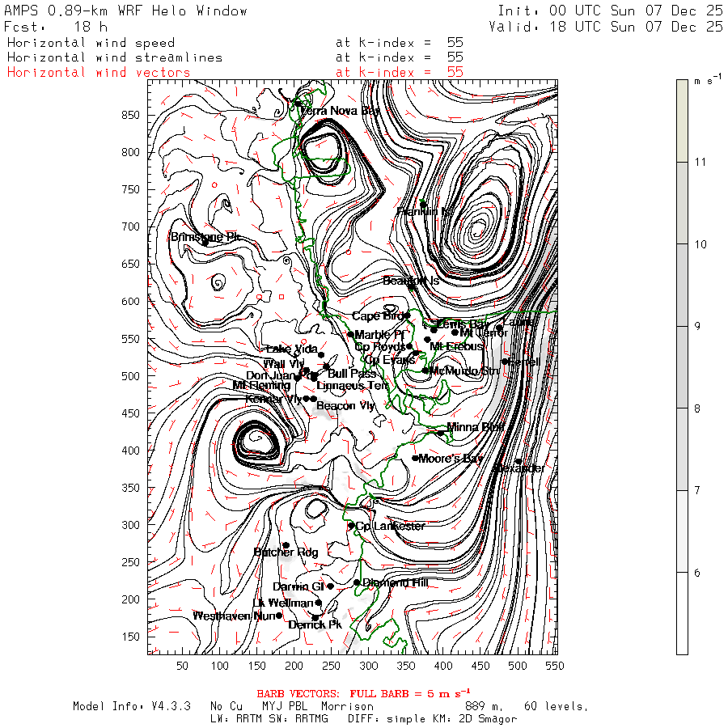Click the 'Horizontal wind vectors' red legend text
This screenshot has height=728, width=728.
pos(99,73)
